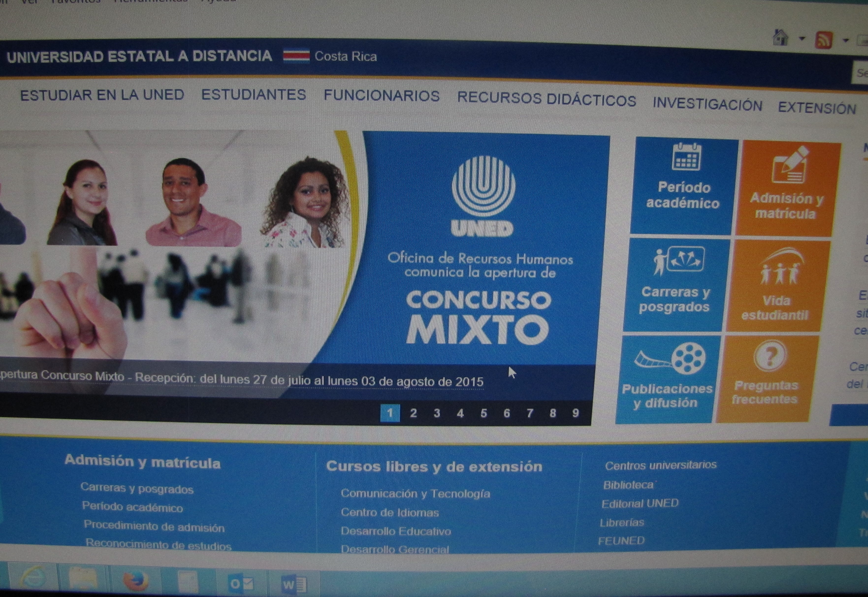The height and width of the screenshot is (597, 868).
Task: Open the Editorial UNED link
Action: [x=640, y=503]
